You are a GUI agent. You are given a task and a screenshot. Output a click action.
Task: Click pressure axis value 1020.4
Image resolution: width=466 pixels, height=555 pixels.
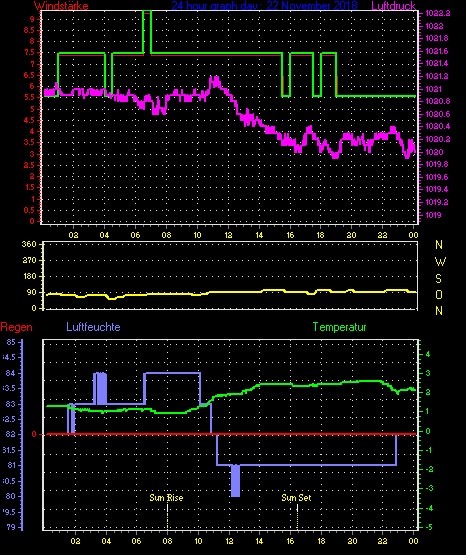(x=438, y=126)
